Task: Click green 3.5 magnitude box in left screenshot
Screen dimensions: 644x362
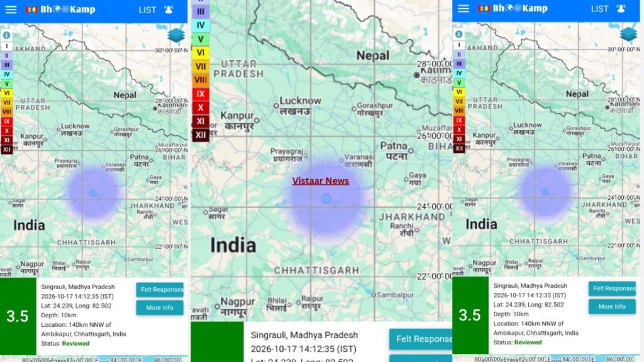Action: (x=18, y=317)
